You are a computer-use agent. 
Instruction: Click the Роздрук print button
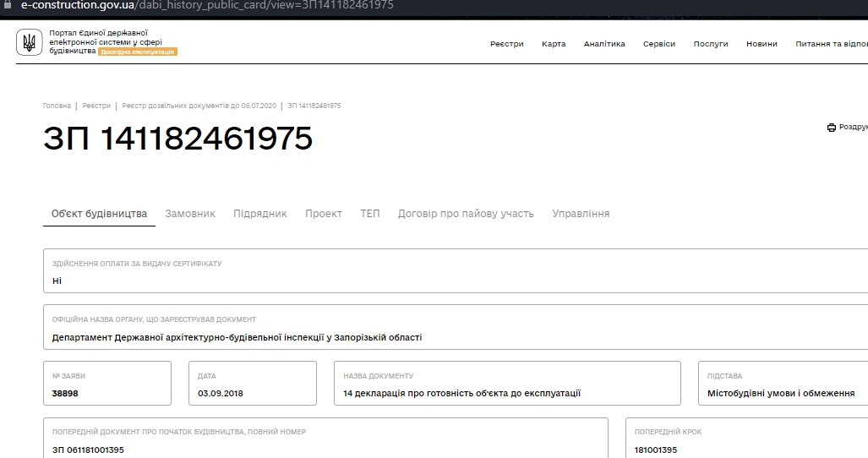click(848, 128)
